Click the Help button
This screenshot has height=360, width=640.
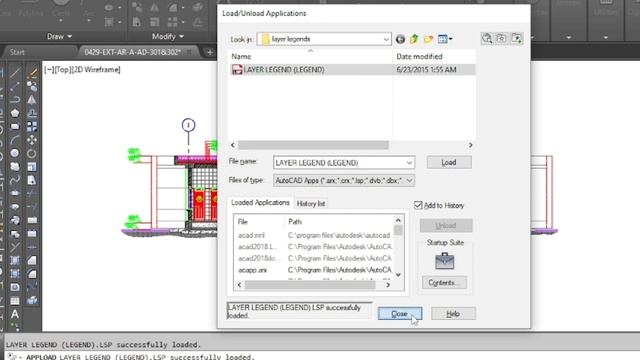453,313
